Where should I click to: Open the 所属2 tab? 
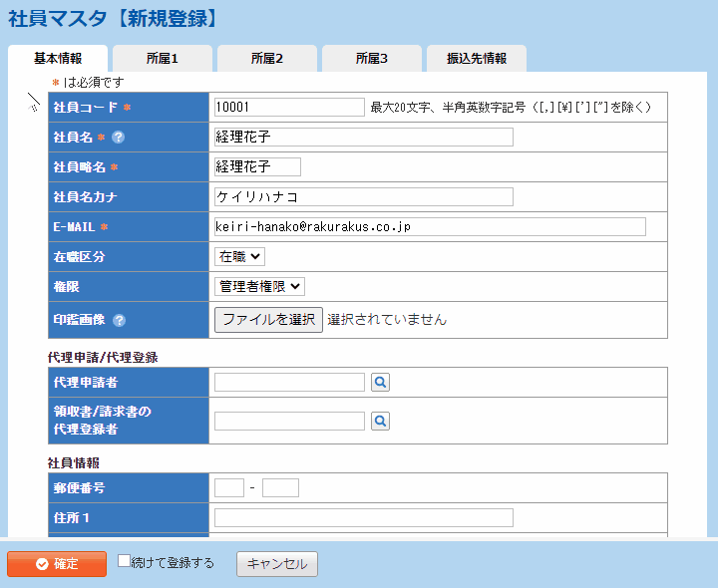(266, 59)
